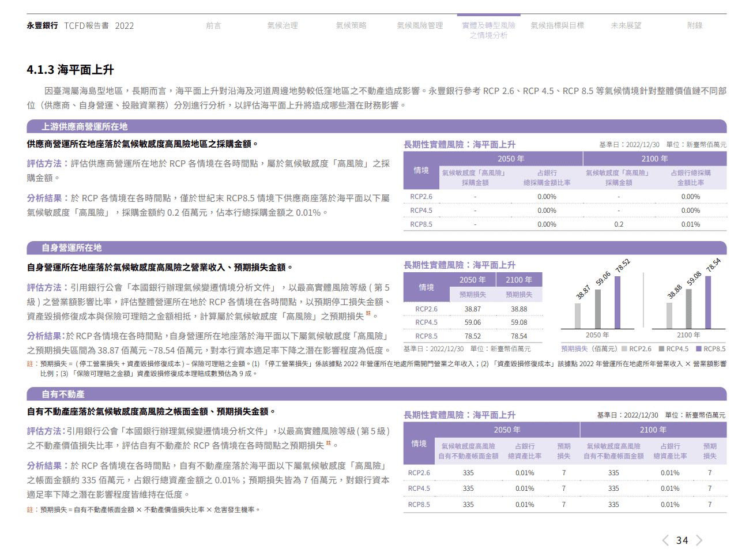The image size is (753, 560).
Task: Click the page number 34
Action: (682, 540)
